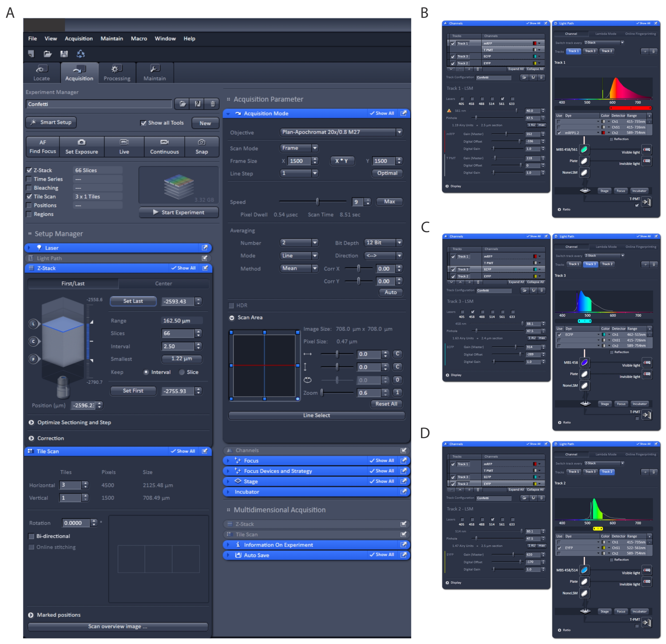Viewport: 666px width, 644px height.
Task: Delete the Confetti experiment with trash icon
Action: (x=213, y=104)
